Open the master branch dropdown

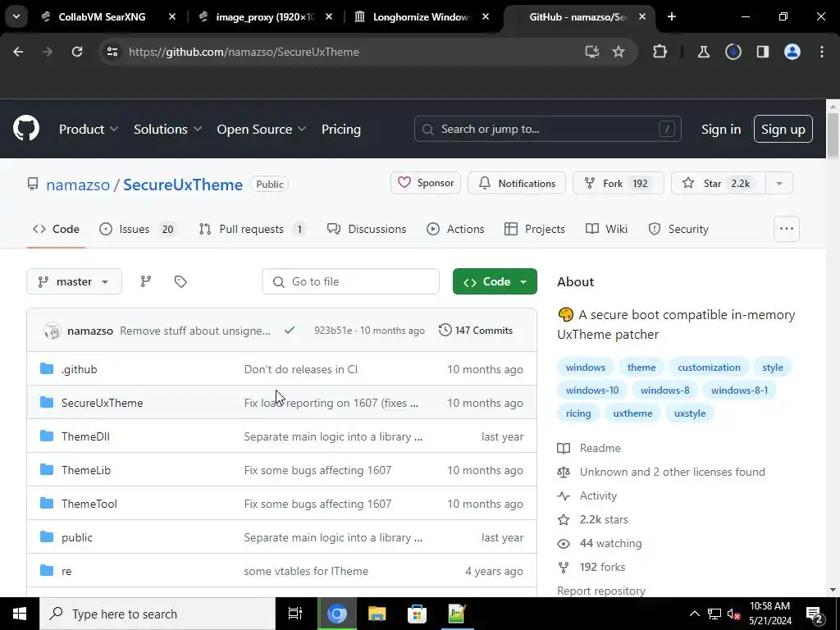pyautogui.click(x=74, y=281)
